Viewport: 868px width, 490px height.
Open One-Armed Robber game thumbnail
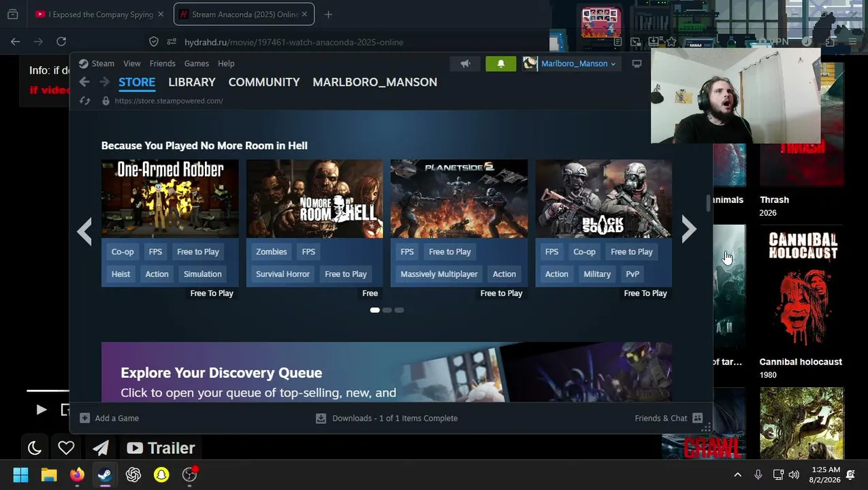point(170,199)
